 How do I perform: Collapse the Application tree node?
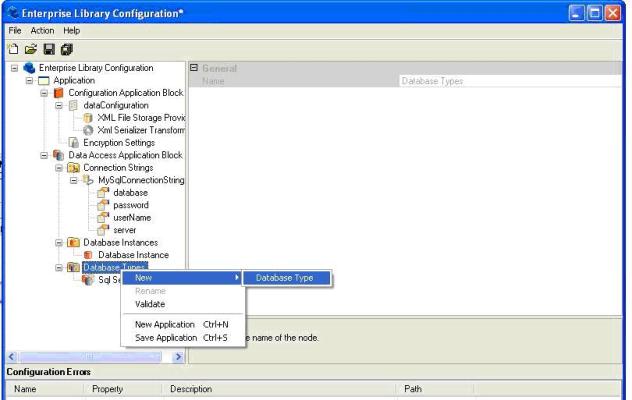(x=29, y=81)
